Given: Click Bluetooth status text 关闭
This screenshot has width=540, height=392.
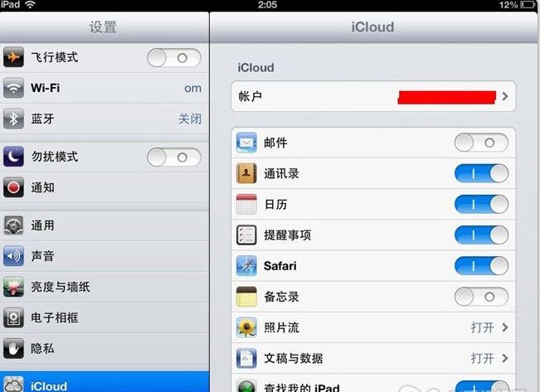Looking at the screenshot, I should [190, 119].
